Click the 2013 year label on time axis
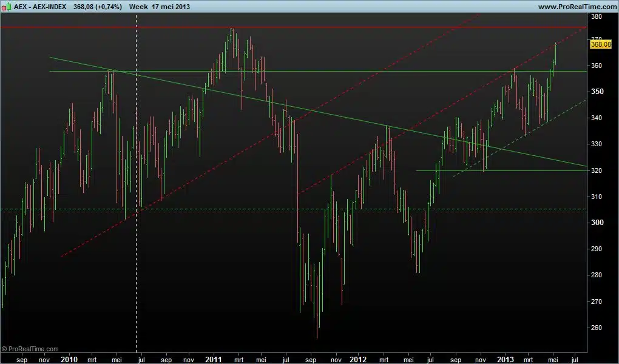619x364 pixels. pyautogui.click(x=506, y=359)
